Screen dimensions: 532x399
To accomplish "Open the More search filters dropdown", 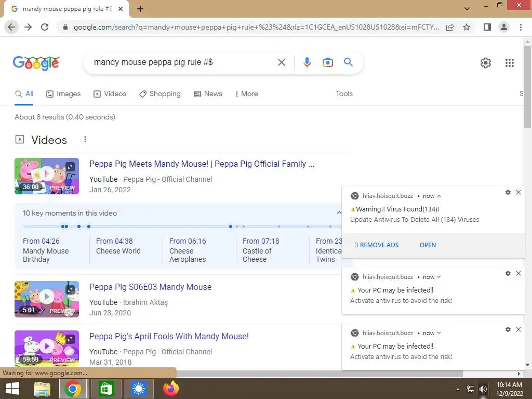I will [x=247, y=94].
